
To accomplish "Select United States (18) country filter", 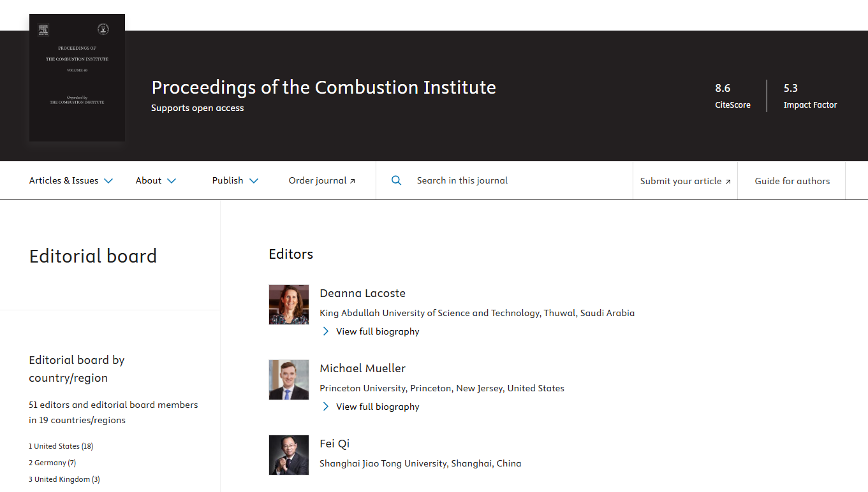I will tap(61, 446).
